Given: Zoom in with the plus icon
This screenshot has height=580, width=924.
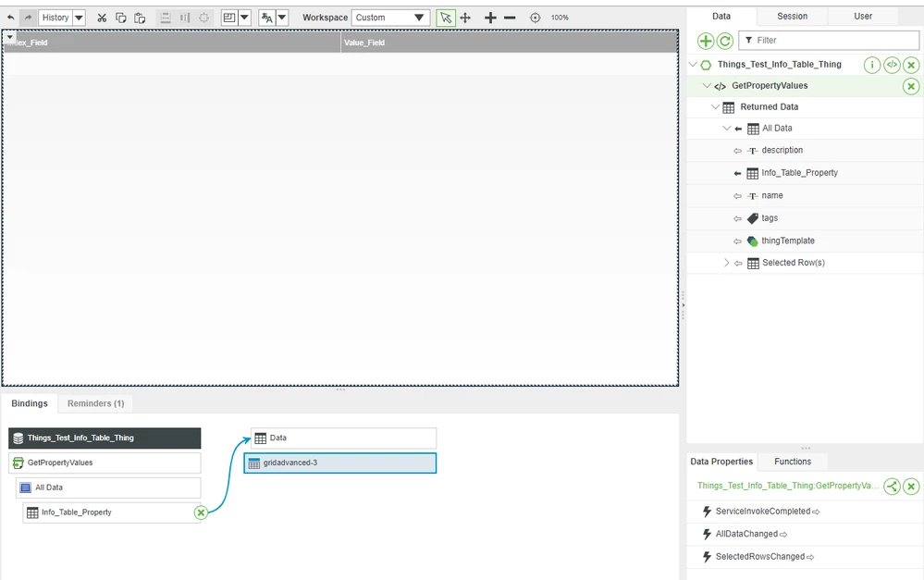Looking at the screenshot, I should (490, 18).
